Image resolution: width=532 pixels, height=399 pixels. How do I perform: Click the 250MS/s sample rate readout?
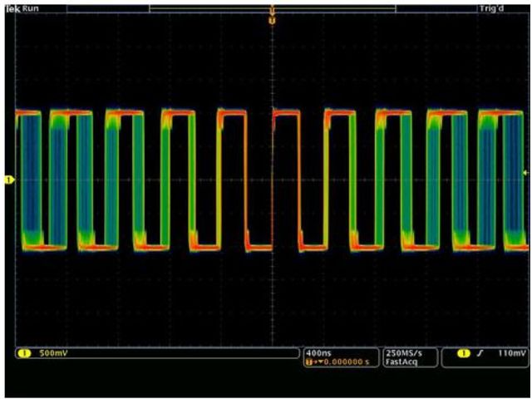click(x=399, y=353)
